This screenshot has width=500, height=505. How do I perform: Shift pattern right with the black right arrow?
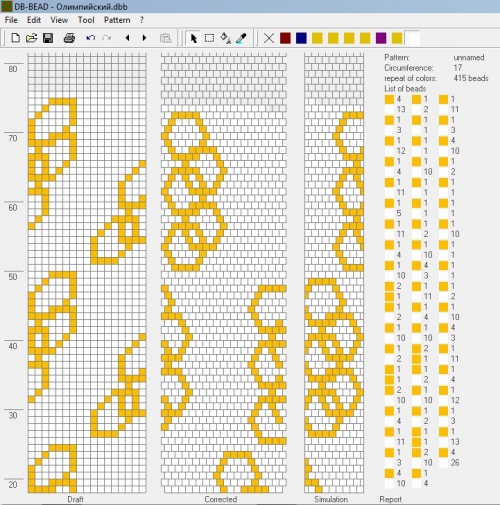(144, 38)
